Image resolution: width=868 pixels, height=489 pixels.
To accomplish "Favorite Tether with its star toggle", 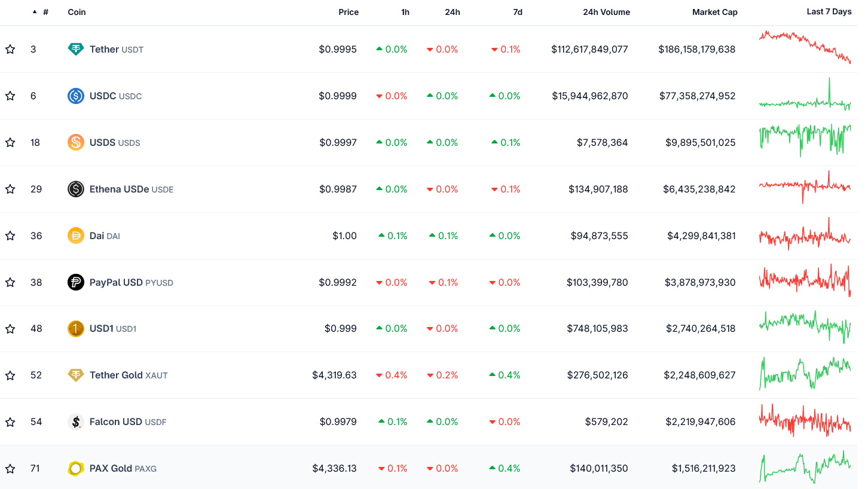I will coord(10,50).
